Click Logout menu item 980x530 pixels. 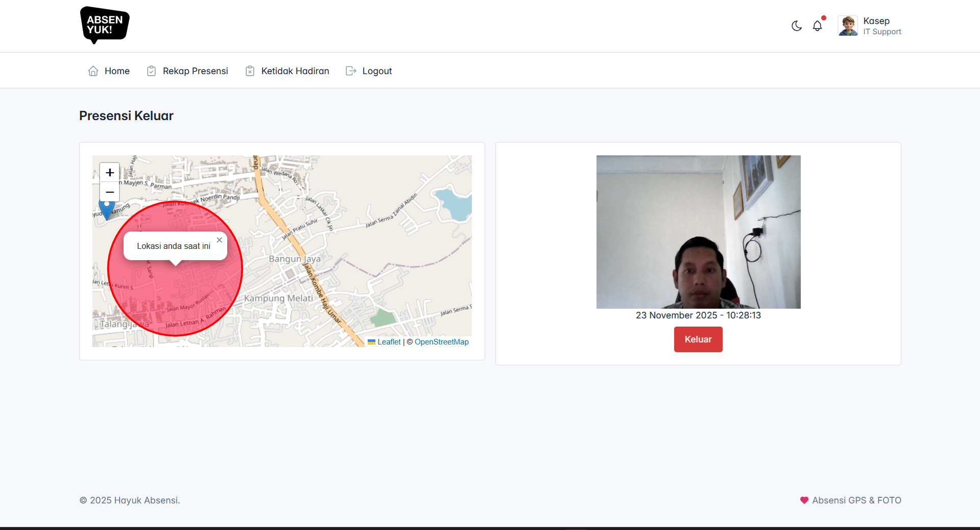(369, 71)
